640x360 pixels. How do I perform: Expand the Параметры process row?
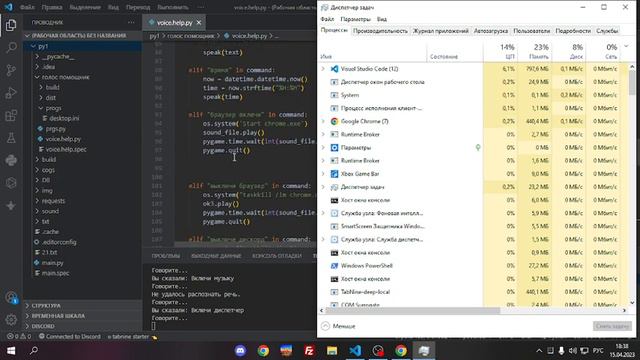[323, 147]
